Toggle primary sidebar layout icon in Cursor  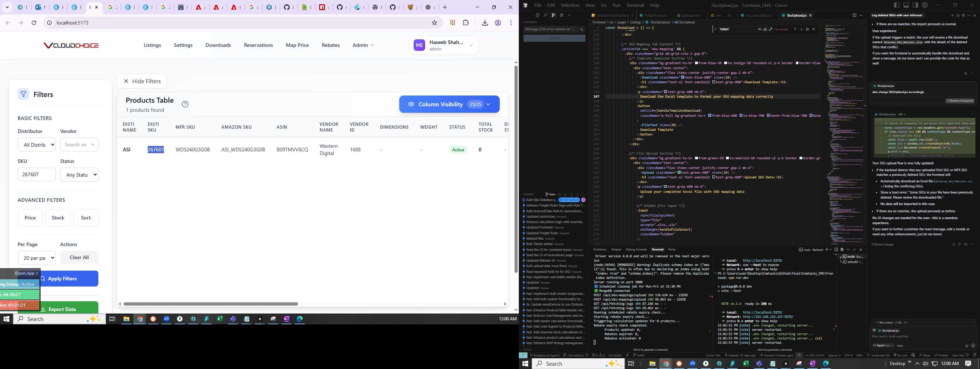pyautogui.click(x=897, y=5)
